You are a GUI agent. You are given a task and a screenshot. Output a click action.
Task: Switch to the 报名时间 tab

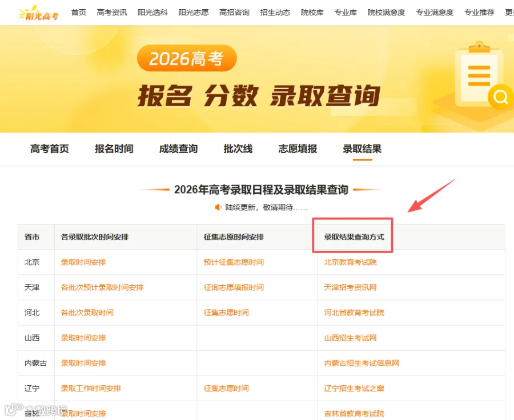click(114, 149)
